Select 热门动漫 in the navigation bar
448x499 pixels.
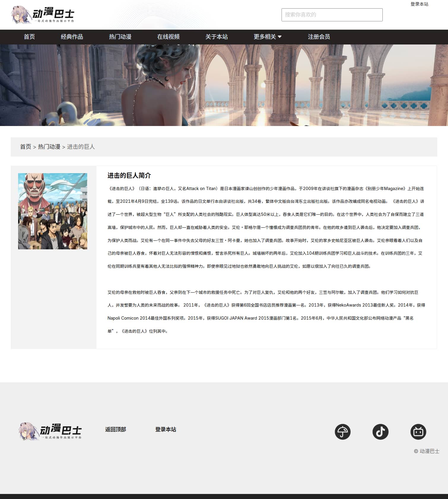[120, 37]
